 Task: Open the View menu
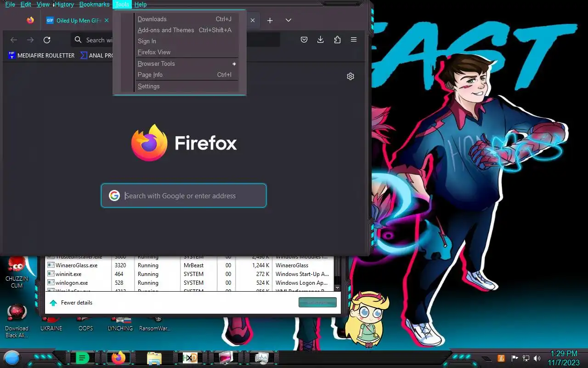click(43, 4)
